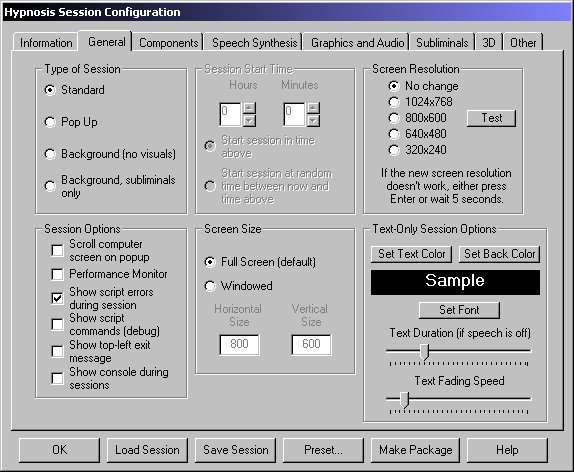
Task: Click Save Session button
Action: coord(235,450)
